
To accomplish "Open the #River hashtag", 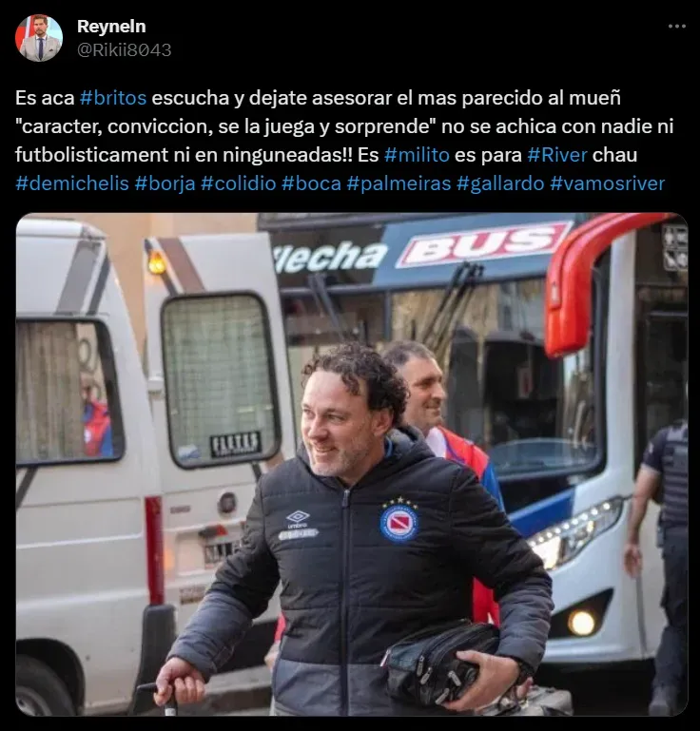I will pos(557,155).
